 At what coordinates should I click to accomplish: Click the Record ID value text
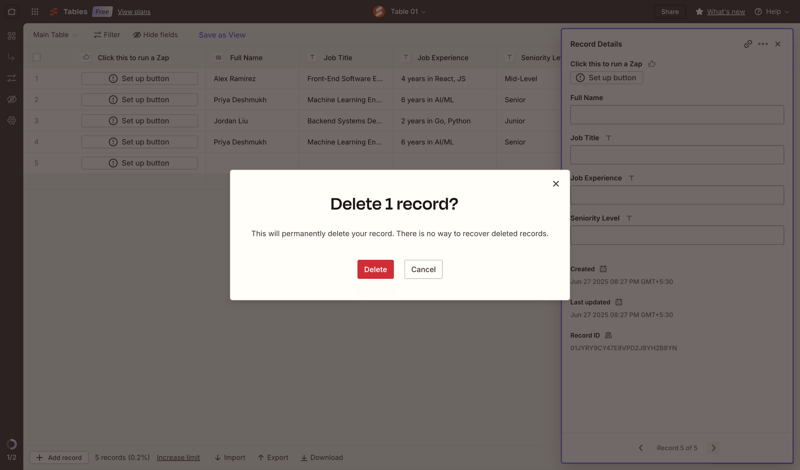pos(623,348)
